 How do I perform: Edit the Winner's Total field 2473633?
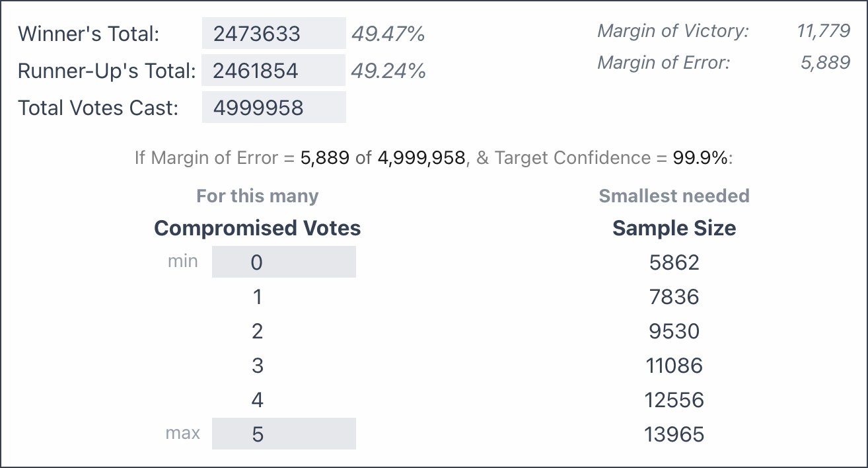273,34
